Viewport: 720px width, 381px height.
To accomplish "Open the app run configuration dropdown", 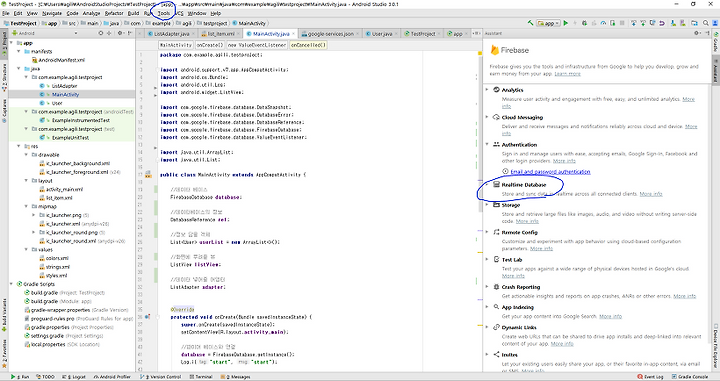I will (x=549, y=23).
